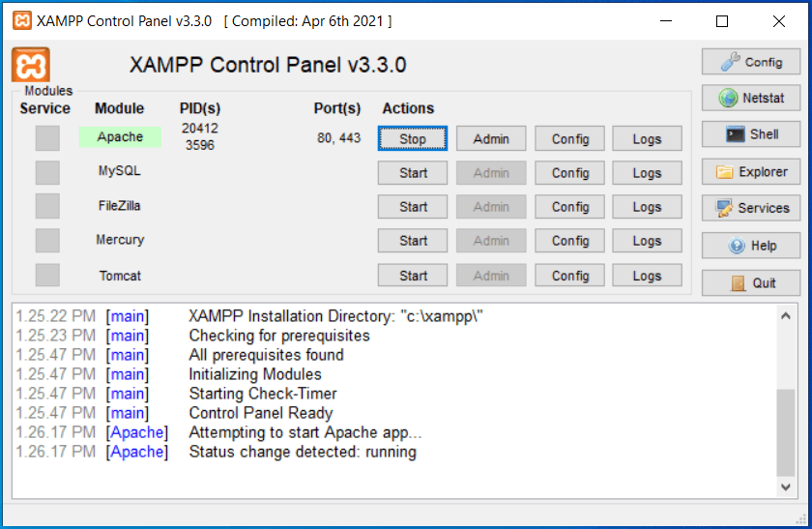812x529 pixels.
Task: Open the Tomcat Config menu
Action: point(569,275)
